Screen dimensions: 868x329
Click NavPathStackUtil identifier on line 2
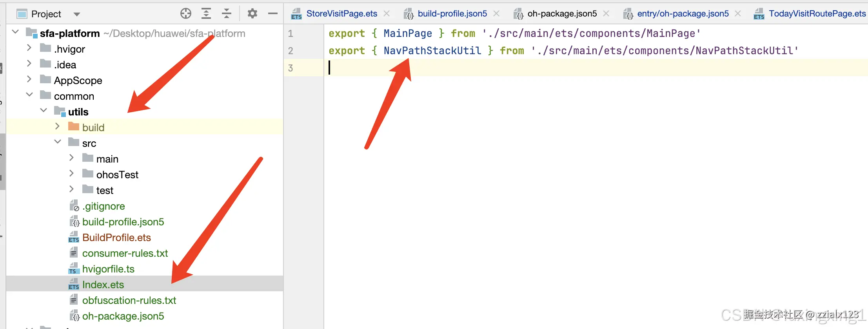coord(432,51)
